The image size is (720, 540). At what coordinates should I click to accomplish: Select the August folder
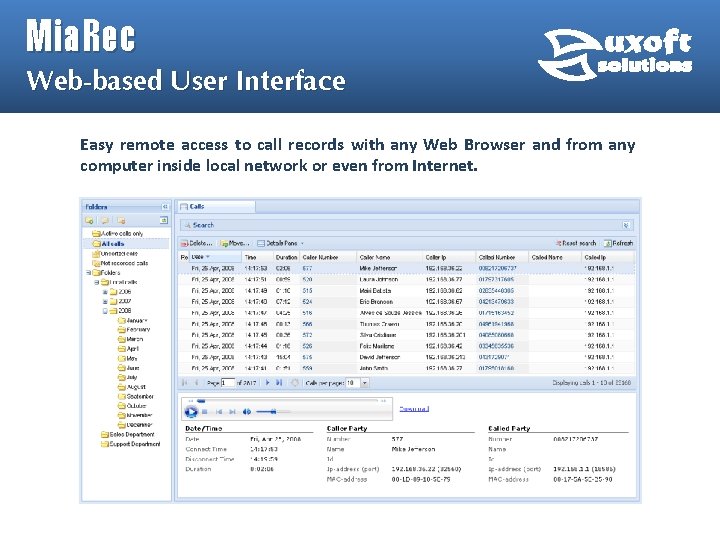[132, 387]
